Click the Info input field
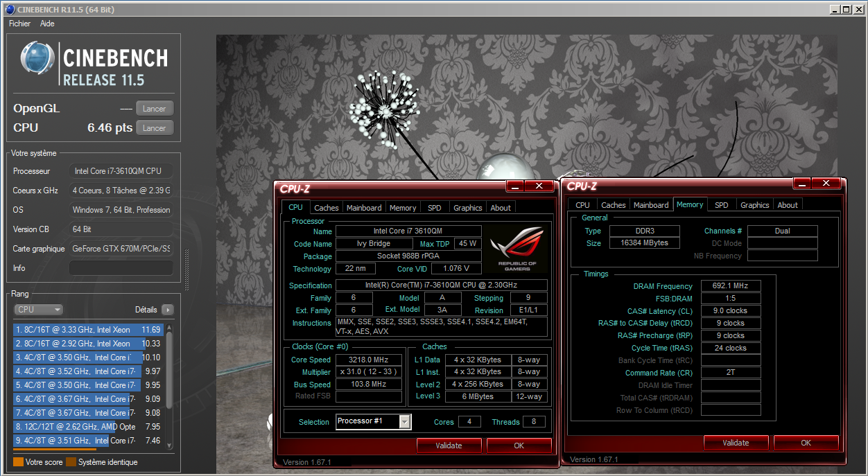The width and height of the screenshot is (868, 476). pos(121,268)
